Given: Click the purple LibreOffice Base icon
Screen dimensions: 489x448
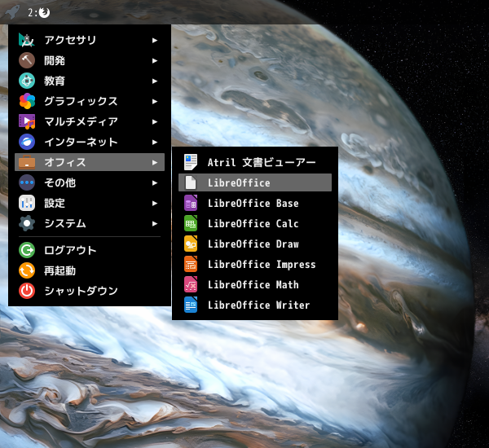Looking at the screenshot, I should tap(191, 203).
